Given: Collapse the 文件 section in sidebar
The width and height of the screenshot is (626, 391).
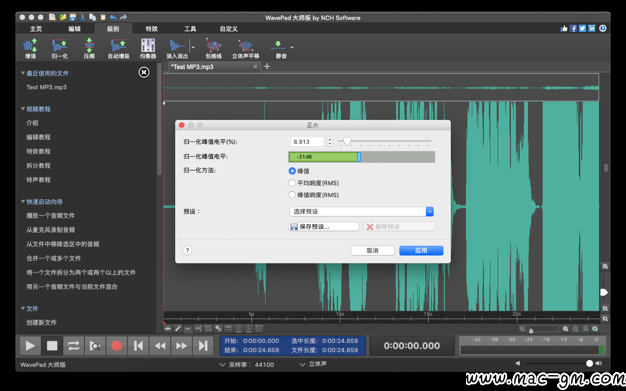Looking at the screenshot, I should [x=23, y=308].
